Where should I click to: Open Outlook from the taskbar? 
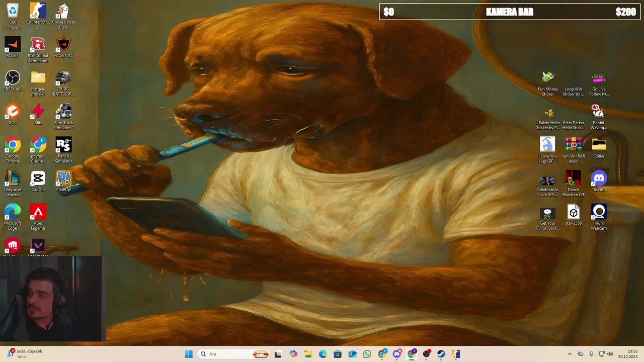352,354
